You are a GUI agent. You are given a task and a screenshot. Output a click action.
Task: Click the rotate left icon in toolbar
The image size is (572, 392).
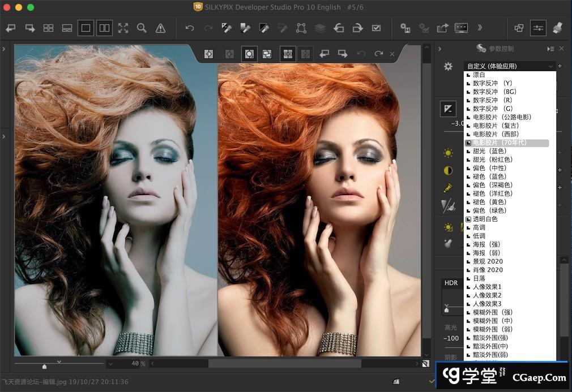(x=339, y=28)
